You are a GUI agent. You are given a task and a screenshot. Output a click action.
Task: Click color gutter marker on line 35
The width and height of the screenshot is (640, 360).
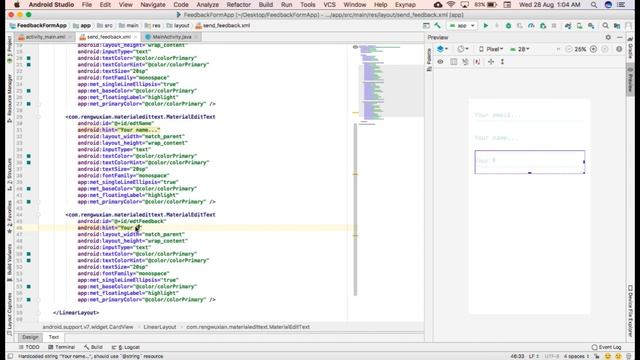(x=29, y=156)
